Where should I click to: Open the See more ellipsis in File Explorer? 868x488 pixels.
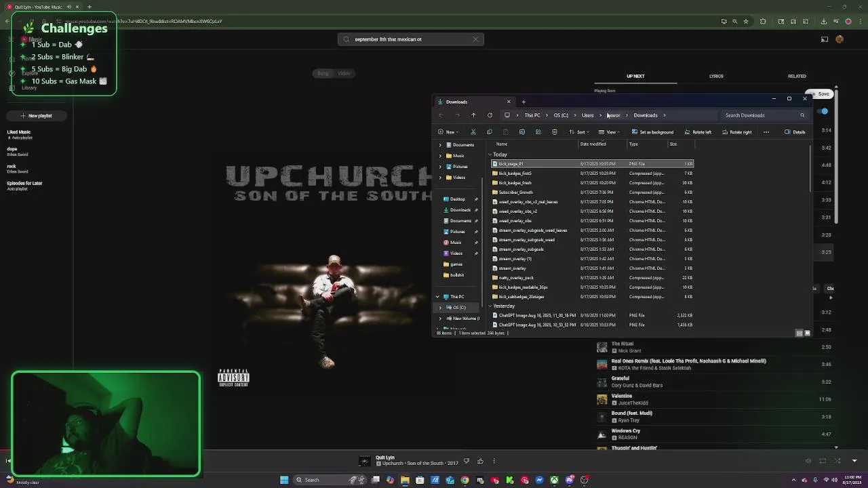[x=766, y=132]
